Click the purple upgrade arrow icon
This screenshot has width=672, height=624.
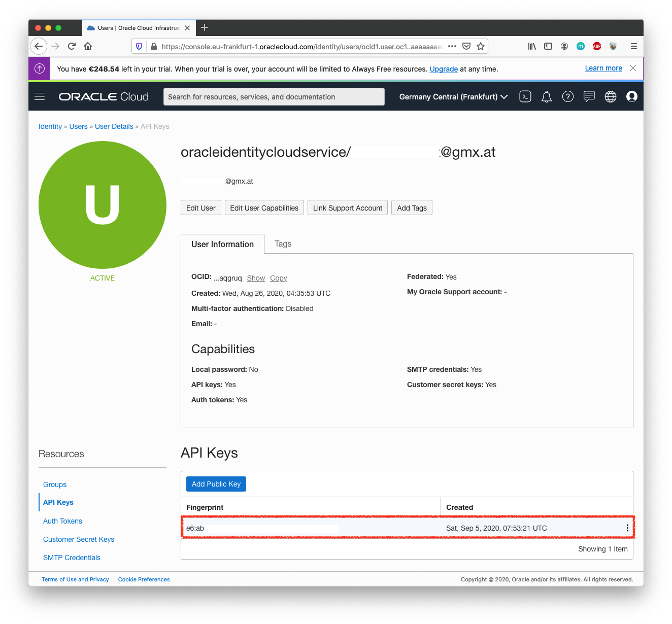pos(39,68)
